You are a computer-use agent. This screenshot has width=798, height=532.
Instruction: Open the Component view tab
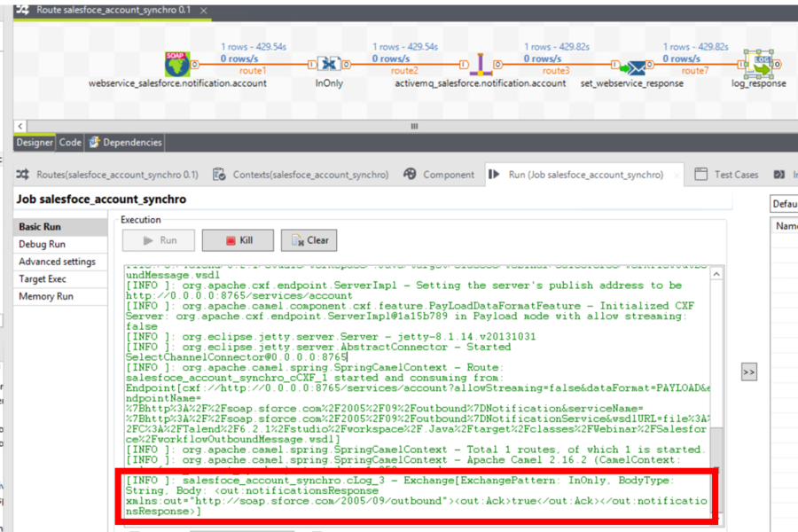[x=439, y=175]
